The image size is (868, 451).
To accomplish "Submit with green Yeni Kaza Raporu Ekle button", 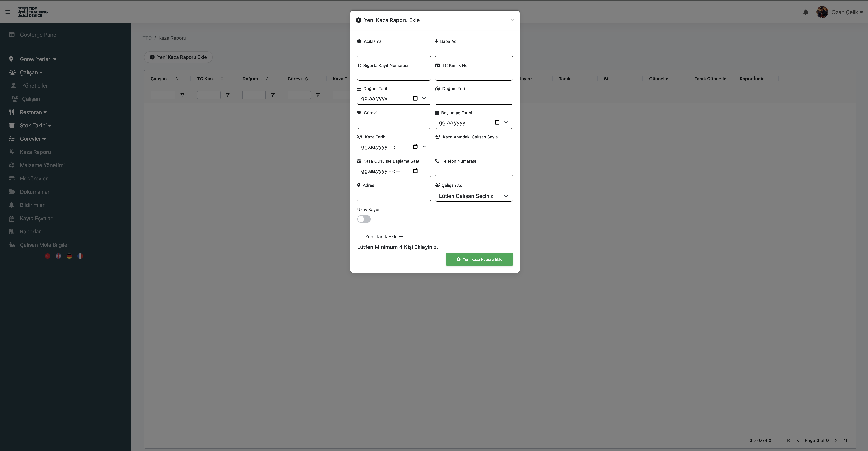I will (x=479, y=259).
